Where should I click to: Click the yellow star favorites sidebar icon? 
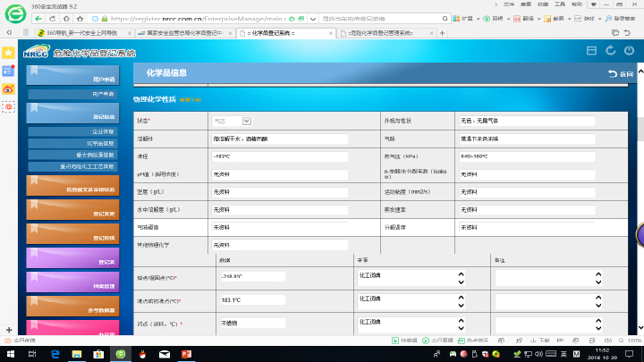pos(9,53)
